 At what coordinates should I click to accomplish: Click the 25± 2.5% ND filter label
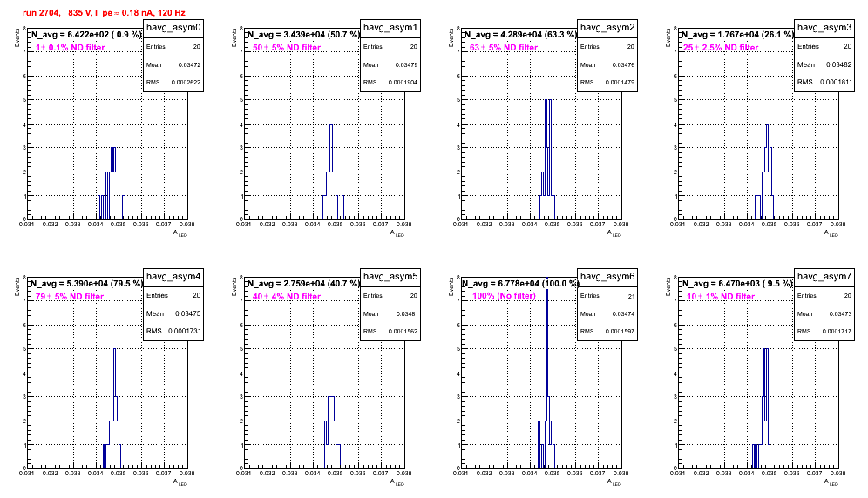point(721,48)
